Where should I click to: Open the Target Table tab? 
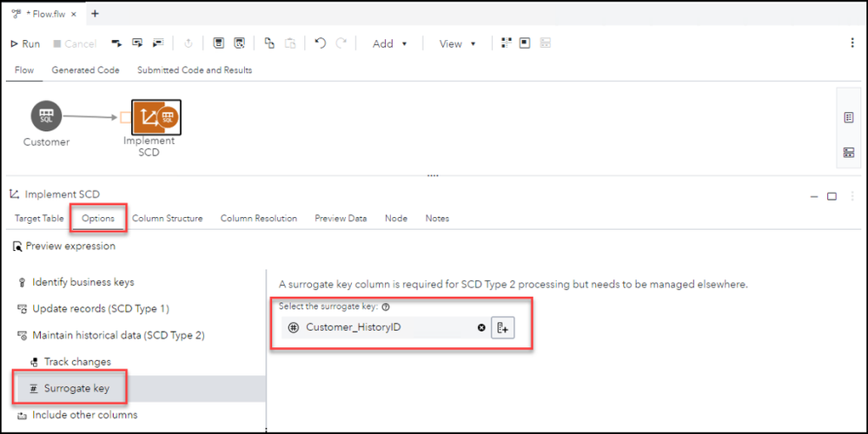39,219
